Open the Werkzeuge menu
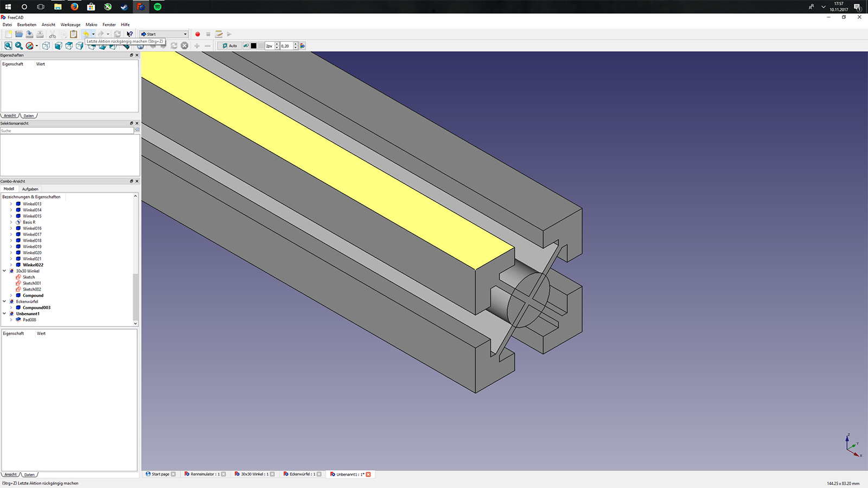The width and height of the screenshot is (868, 488). 71,25
